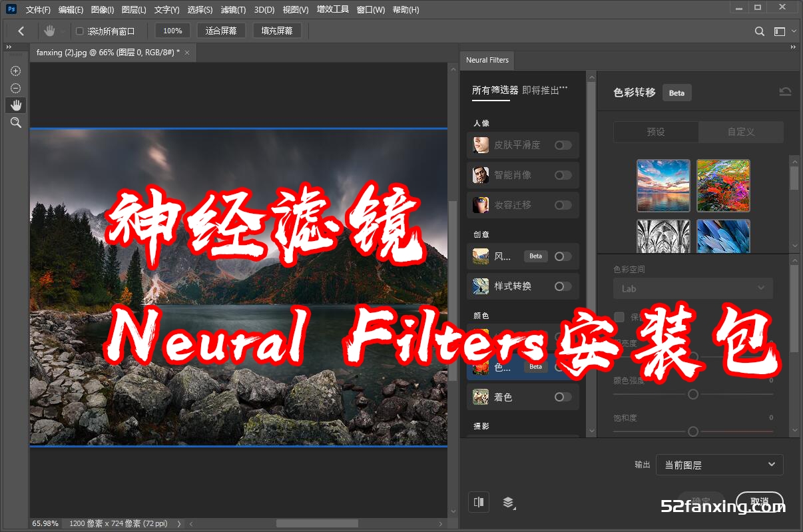Open the 图像(I) menu
803x532 pixels.
tap(103, 10)
